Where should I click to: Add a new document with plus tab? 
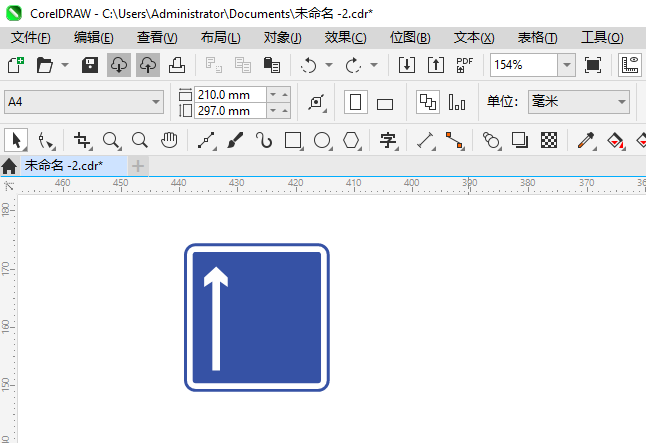point(138,166)
